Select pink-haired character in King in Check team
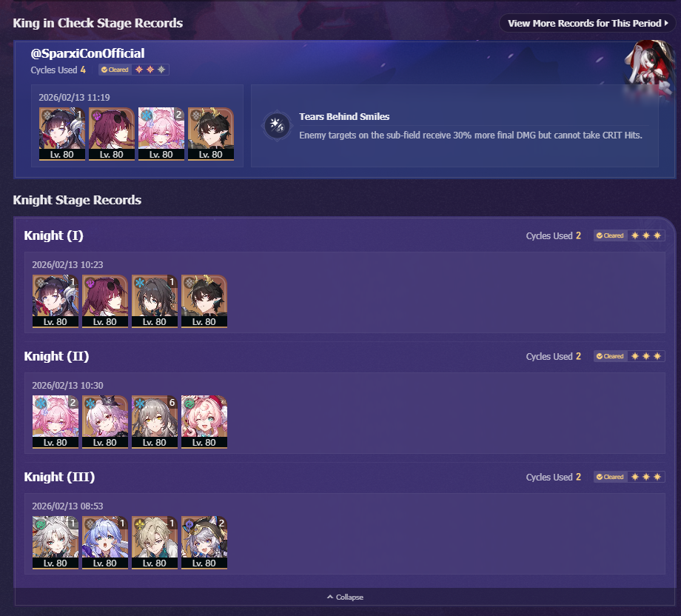Viewport: 681px width, 616px height. [x=161, y=134]
